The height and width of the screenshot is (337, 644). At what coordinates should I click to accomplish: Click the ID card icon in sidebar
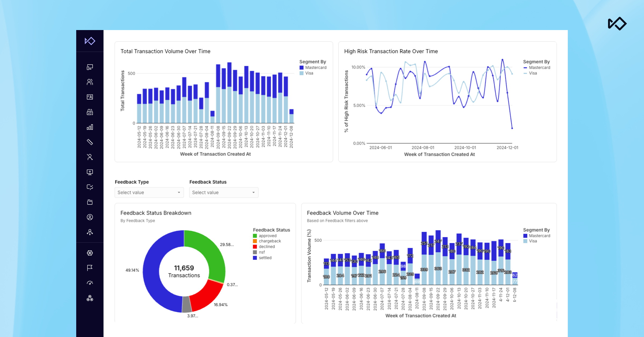point(90,97)
